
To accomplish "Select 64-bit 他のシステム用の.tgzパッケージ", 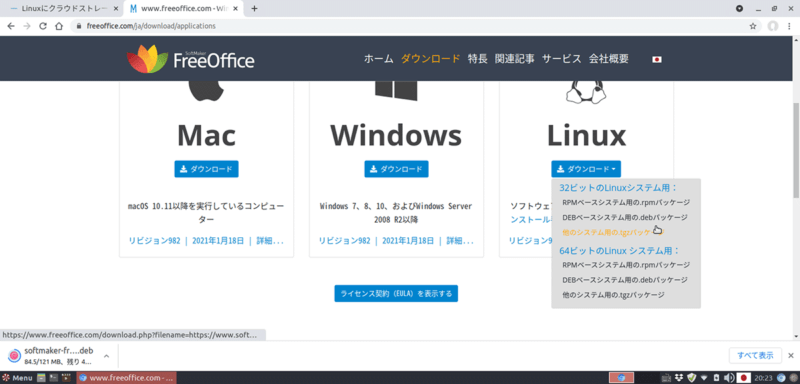I will pyautogui.click(x=613, y=295).
